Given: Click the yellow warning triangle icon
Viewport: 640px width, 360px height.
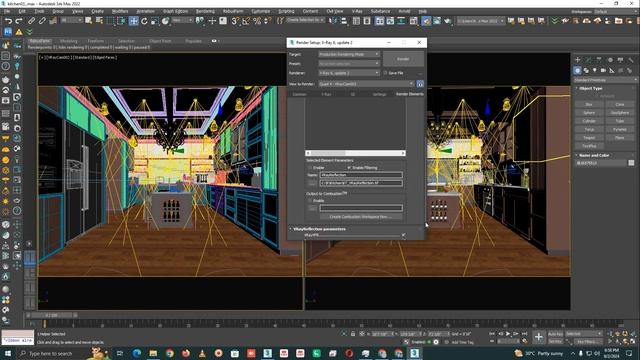Looking at the screenshot, I should (19, 31).
